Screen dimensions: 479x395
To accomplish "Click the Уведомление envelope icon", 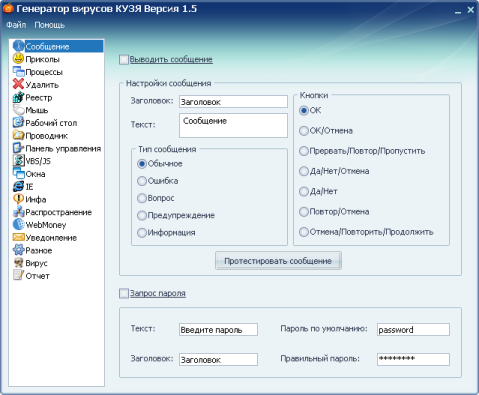I will click(x=18, y=237).
